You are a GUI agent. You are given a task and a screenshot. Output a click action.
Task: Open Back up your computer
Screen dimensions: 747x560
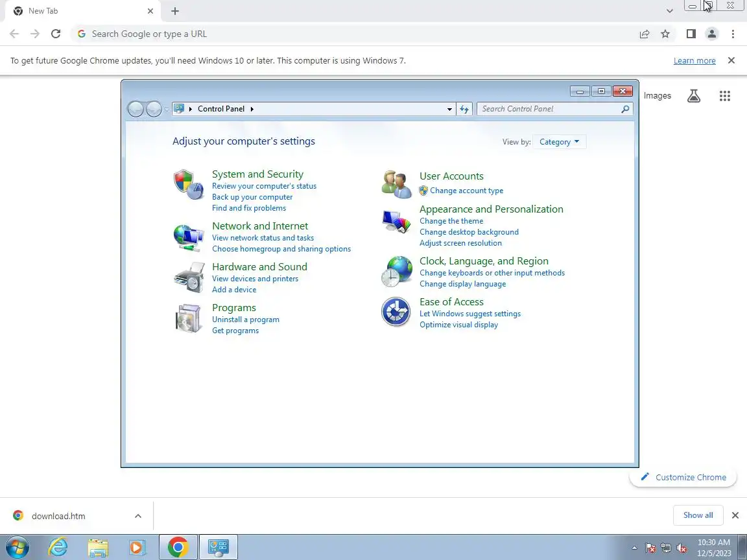coord(252,197)
